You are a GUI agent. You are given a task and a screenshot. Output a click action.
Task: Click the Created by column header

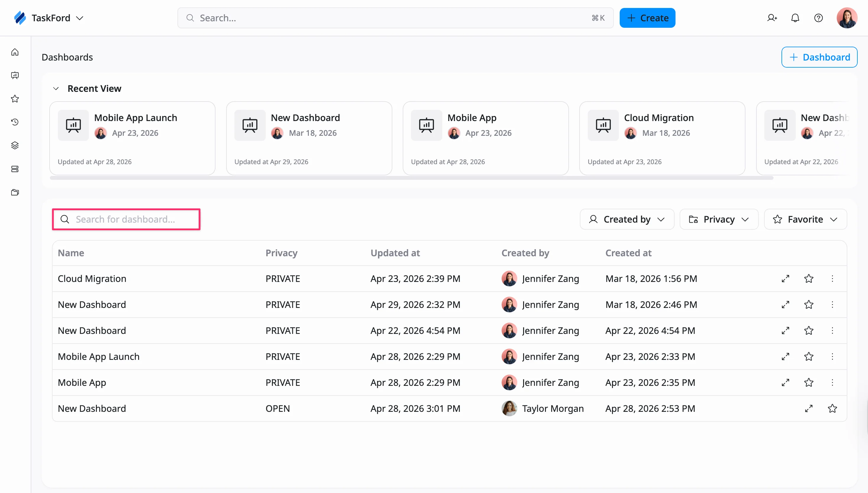pos(525,253)
